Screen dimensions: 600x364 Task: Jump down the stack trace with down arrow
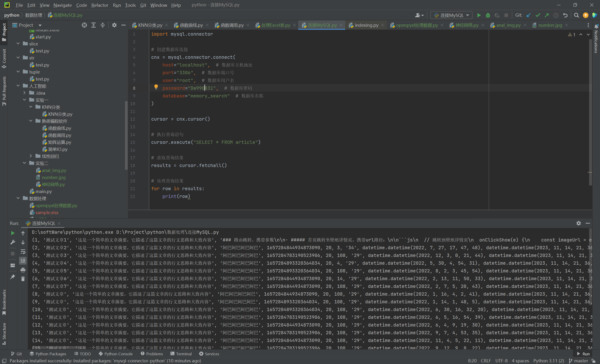[x=23, y=242]
